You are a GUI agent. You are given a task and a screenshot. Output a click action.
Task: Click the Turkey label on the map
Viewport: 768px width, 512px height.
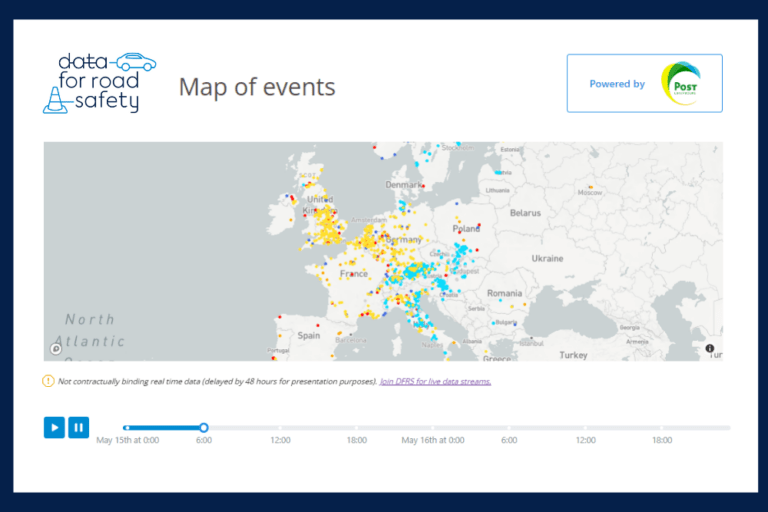[x=574, y=355]
